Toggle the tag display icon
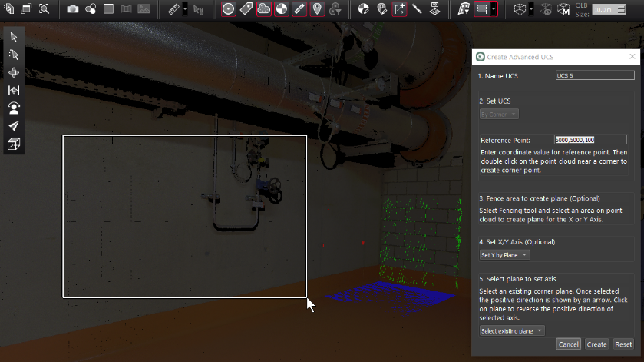This screenshot has height=362, width=644. pyautogui.click(x=246, y=9)
